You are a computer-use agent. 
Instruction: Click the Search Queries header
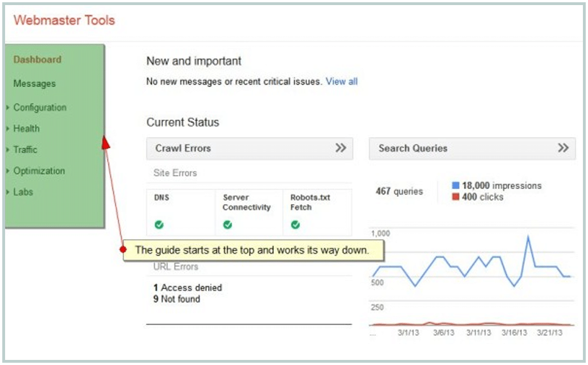[x=472, y=148]
